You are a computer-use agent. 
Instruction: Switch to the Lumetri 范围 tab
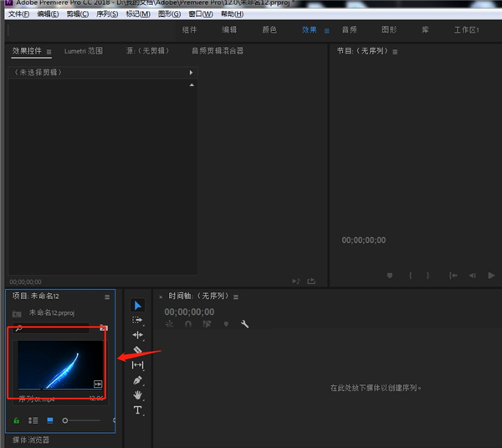[x=84, y=51]
